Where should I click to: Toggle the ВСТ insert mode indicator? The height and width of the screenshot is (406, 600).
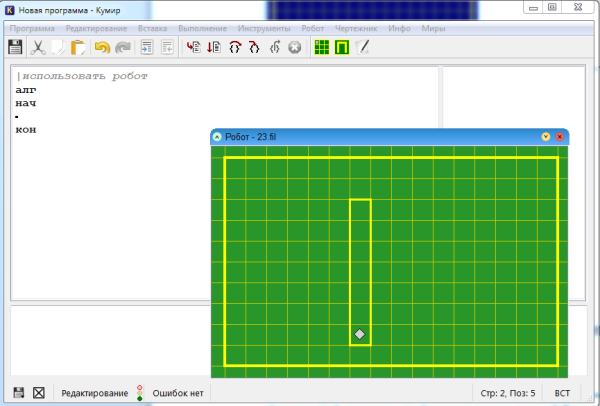563,393
